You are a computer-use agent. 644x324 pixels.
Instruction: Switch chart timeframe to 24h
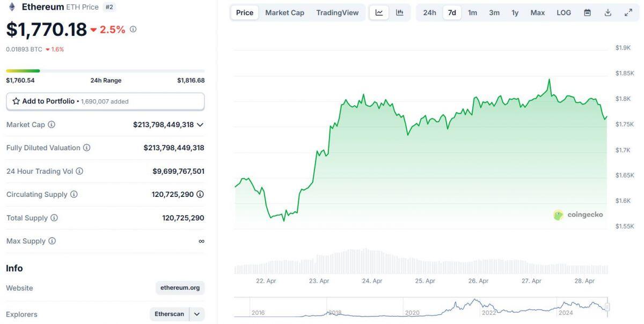coord(429,12)
